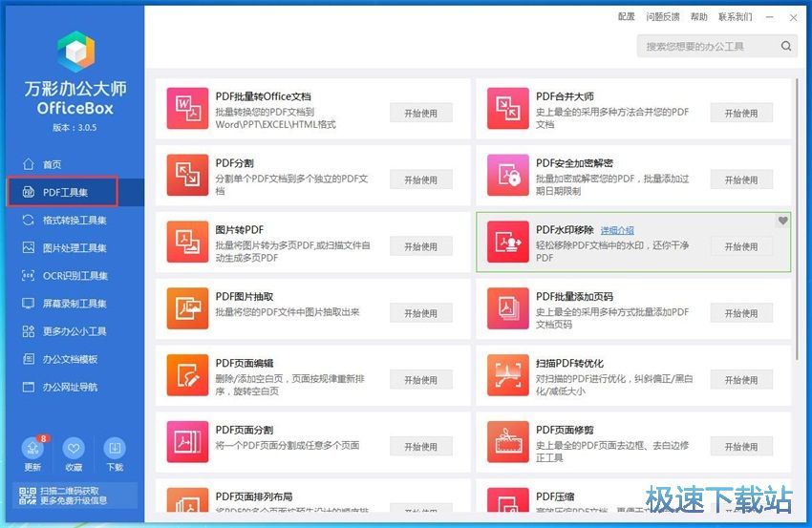The width and height of the screenshot is (812, 528).
Task: Click the PDF压缩 tool title
Action: coord(555,496)
